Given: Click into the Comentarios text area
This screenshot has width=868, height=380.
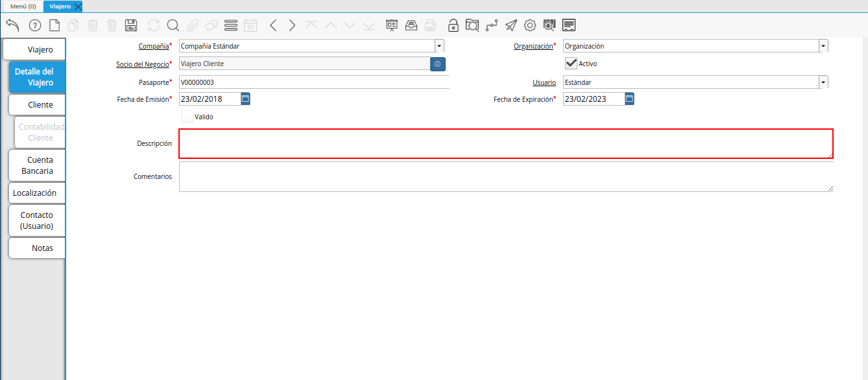Looking at the screenshot, I should [x=506, y=176].
